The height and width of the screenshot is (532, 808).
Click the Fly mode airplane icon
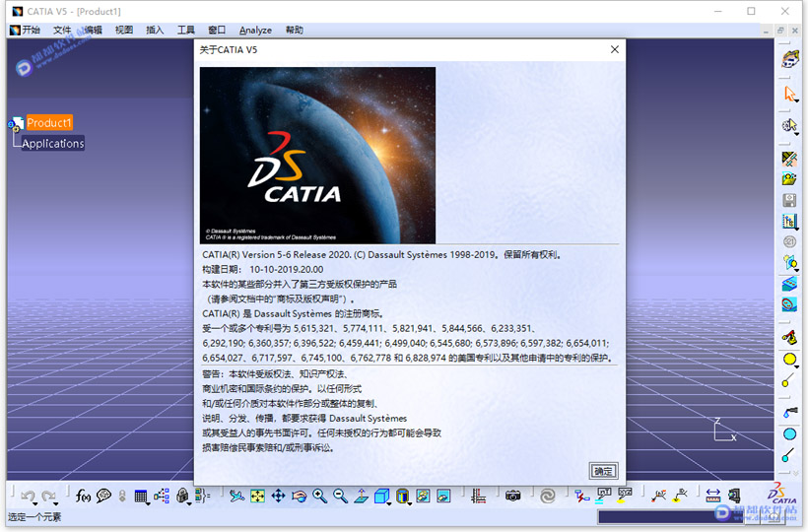tap(237, 496)
